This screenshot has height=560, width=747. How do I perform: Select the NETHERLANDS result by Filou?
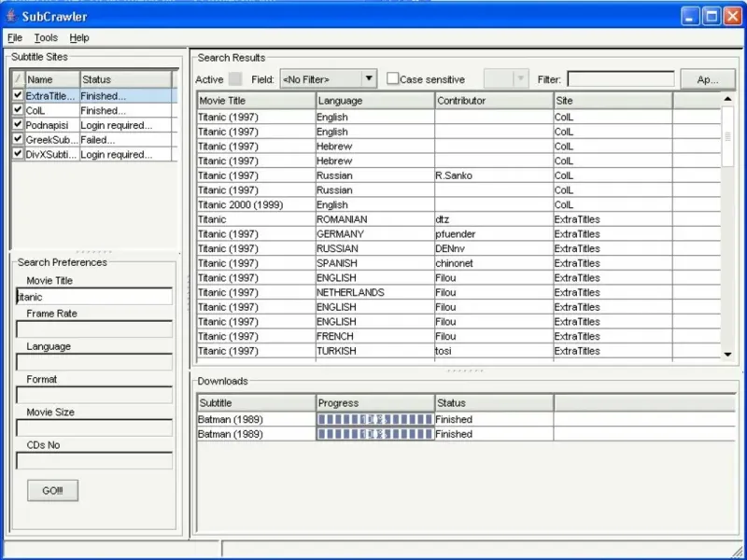pos(458,292)
